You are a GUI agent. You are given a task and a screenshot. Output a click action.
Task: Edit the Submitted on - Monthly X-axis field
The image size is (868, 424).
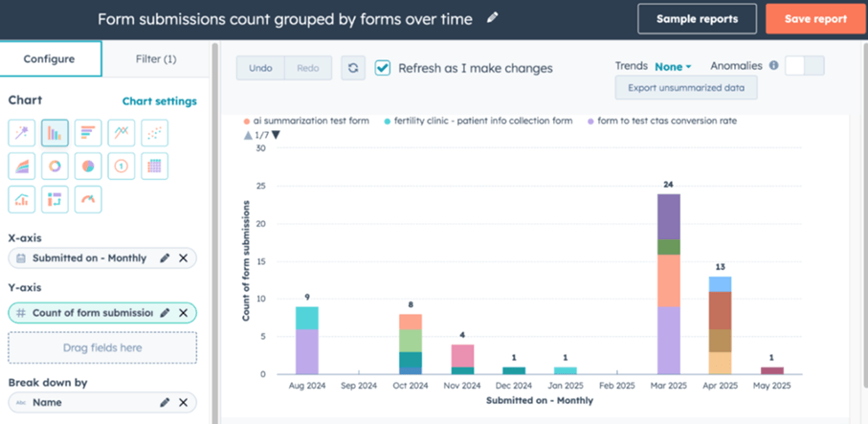click(x=165, y=258)
